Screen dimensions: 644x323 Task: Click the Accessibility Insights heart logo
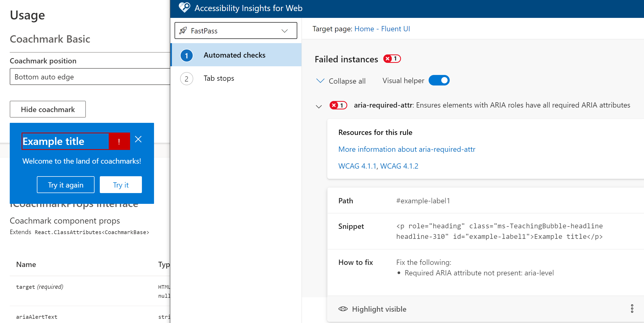click(184, 8)
